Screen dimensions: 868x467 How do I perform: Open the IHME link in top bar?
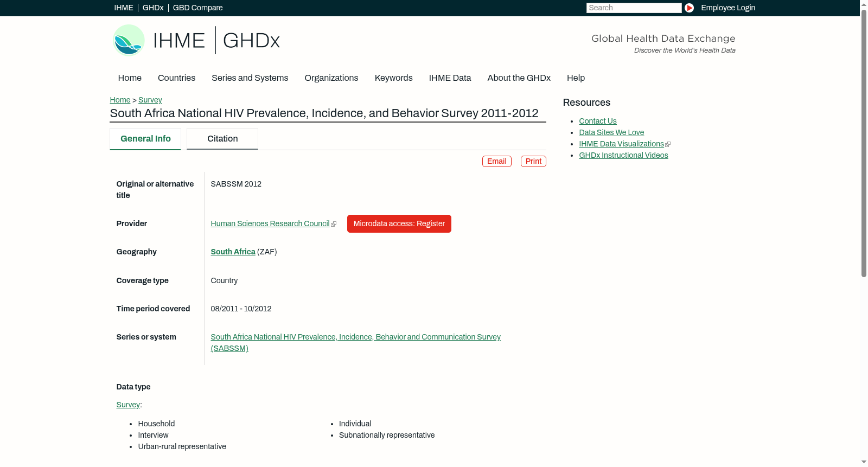tap(124, 8)
